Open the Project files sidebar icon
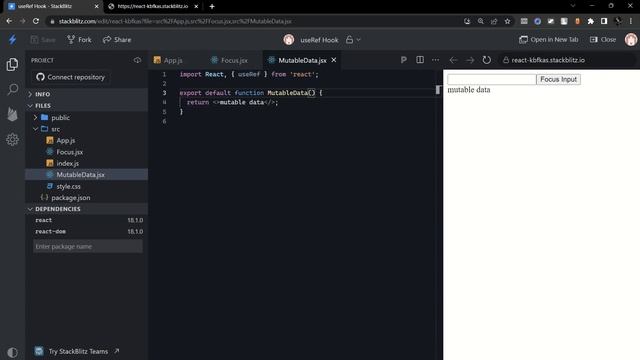Screen dimensions: 640x360 pyautogui.click(x=12, y=64)
